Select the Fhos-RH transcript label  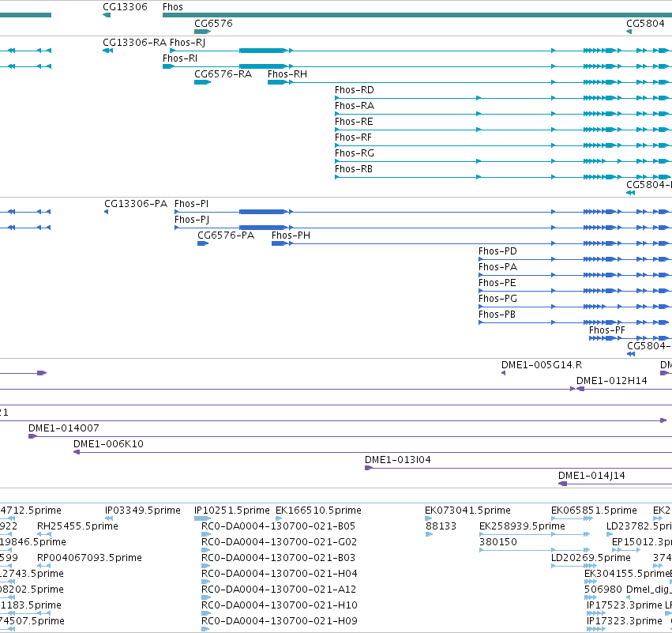tap(287, 74)
